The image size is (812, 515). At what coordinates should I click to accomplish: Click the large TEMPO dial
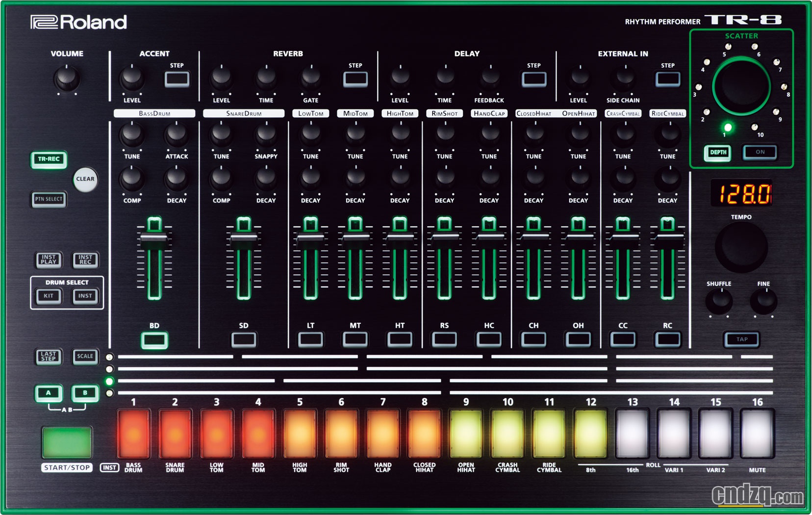pyautogui.click(x=741, y=247)
